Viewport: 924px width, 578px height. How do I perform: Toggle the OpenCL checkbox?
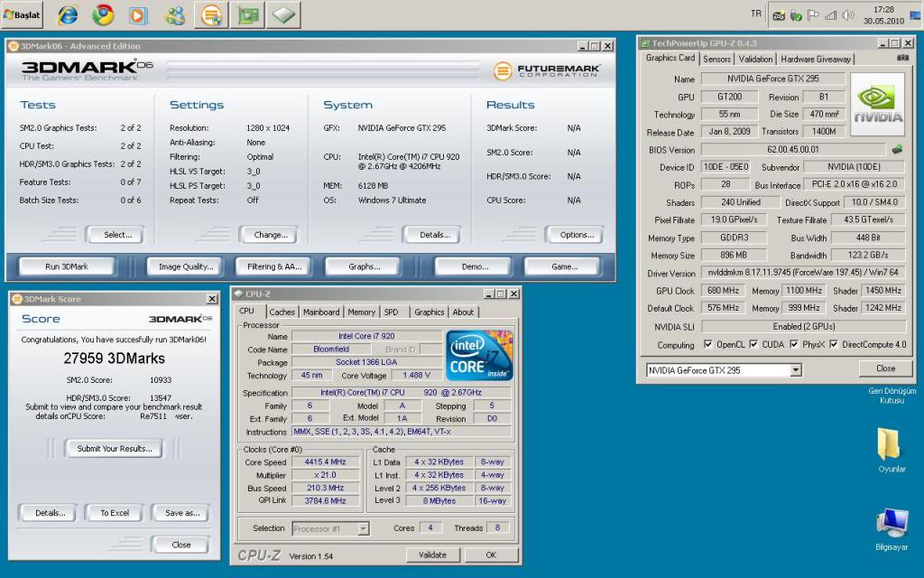click(x=707, y=344)
